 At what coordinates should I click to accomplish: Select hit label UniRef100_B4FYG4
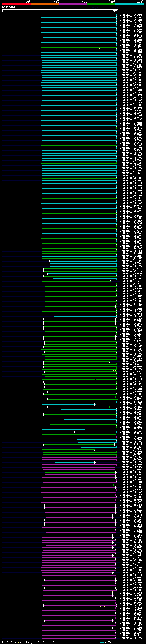coord(131,90)
